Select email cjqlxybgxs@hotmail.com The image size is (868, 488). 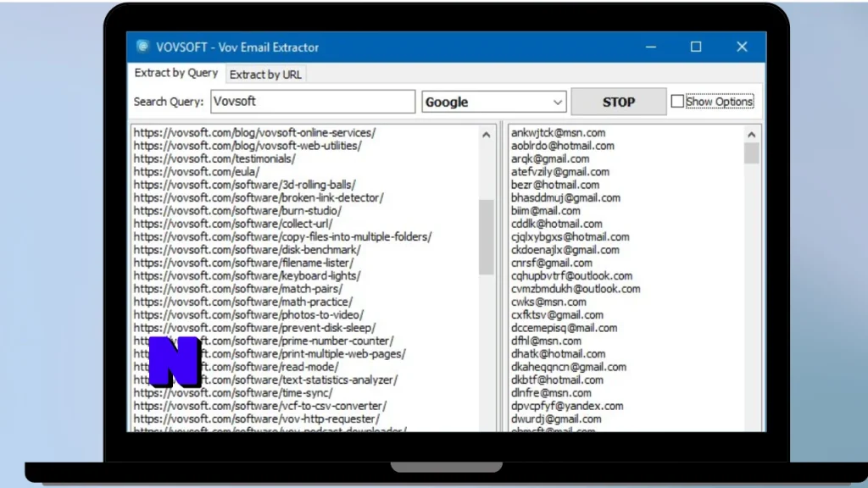570,237
